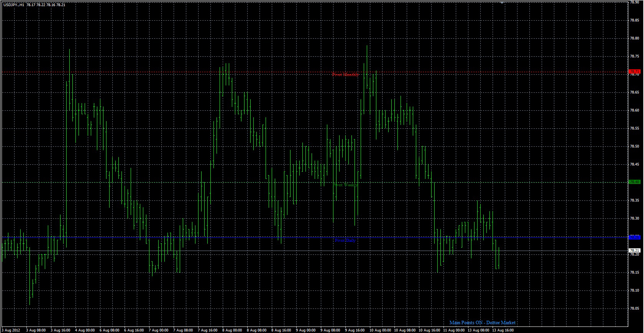Click the chart shift triangle marker
Image resolution: width=644 pixels, height=333 pixels.
click(502, 3)
